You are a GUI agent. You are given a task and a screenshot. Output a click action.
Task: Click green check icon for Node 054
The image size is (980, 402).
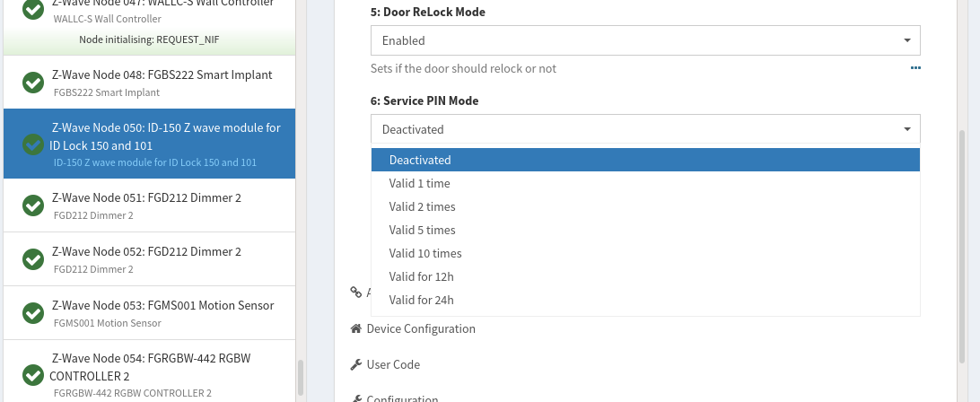coord(33,374)
